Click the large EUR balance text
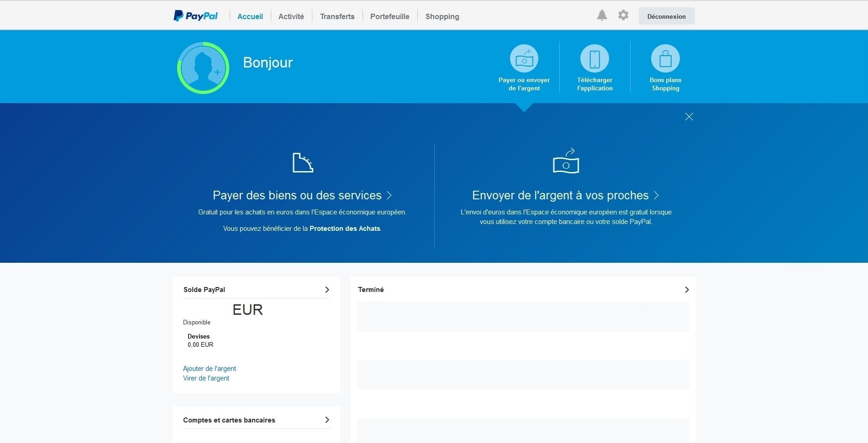This screenshot has height=443, width=868. pos(247,310)
